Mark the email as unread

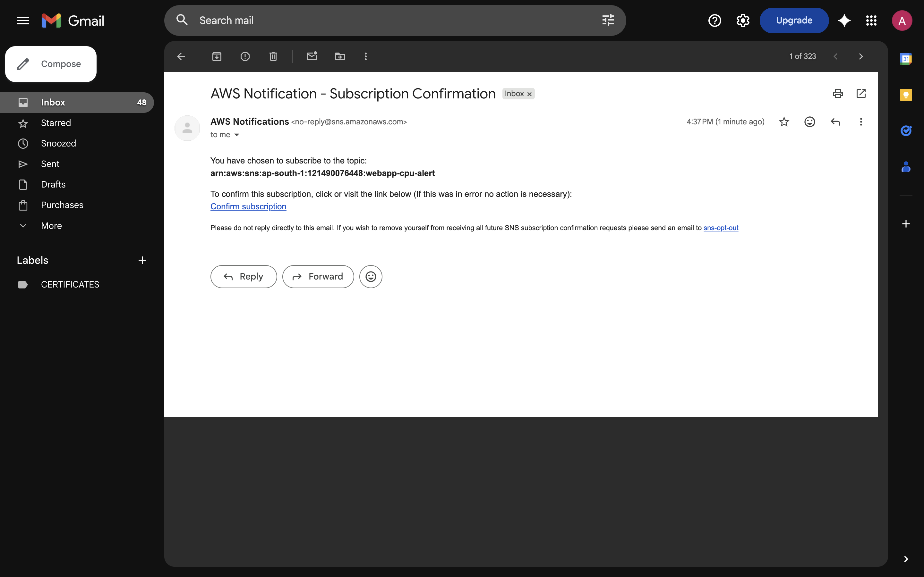click(x=312, y=56)
